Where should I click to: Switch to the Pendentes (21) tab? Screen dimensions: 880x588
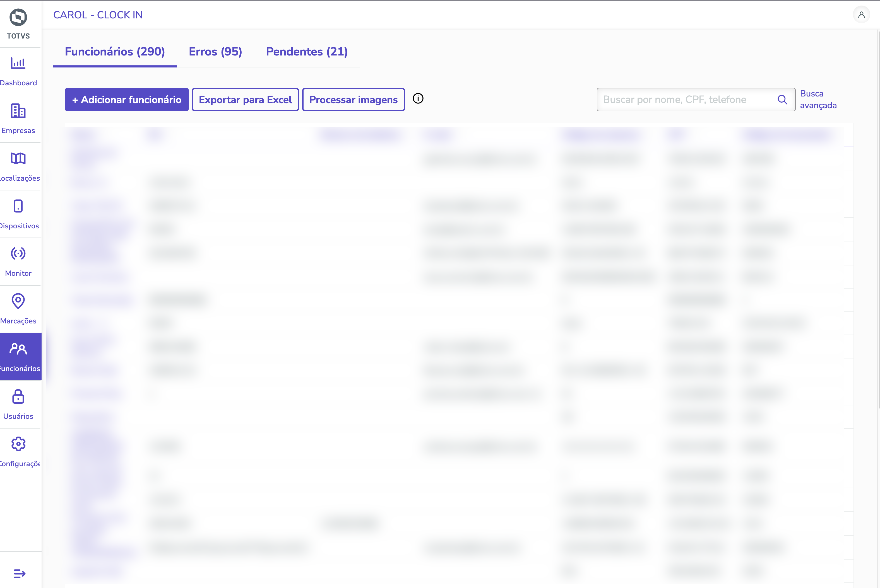307,52
